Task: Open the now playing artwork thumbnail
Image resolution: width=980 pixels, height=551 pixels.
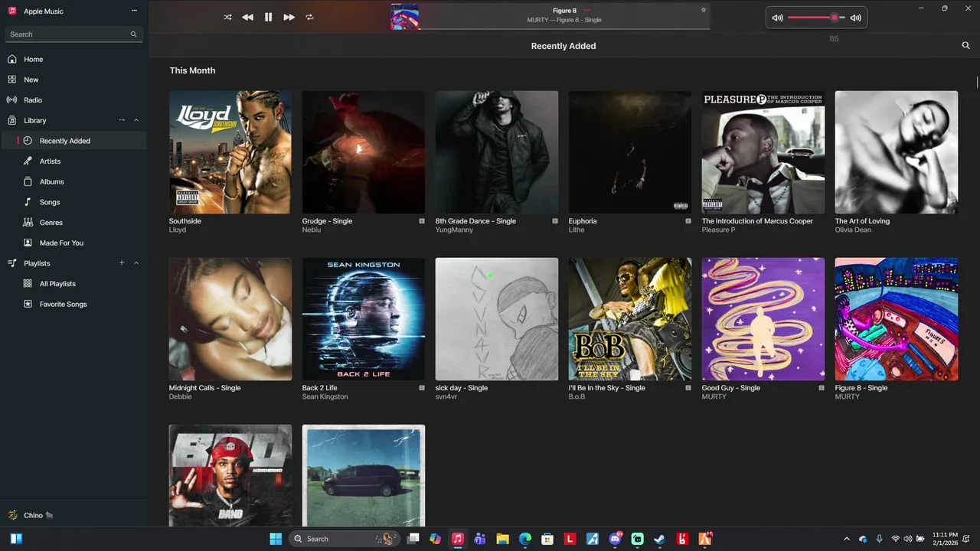Action: coord(405,17)
